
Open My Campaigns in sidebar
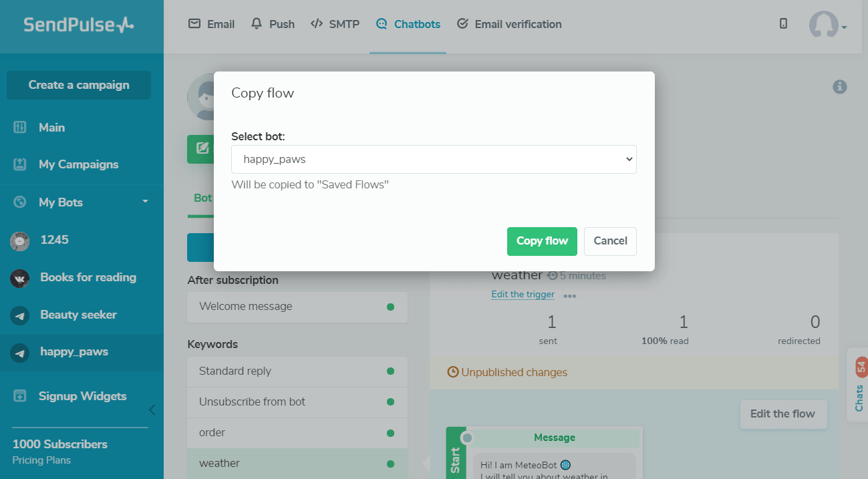click(x=78, y=164)
